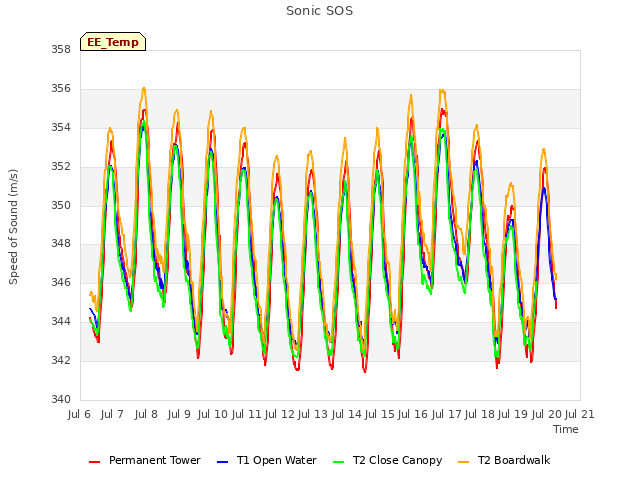Click the Jul 21 tick label

(x=579, y=414)
